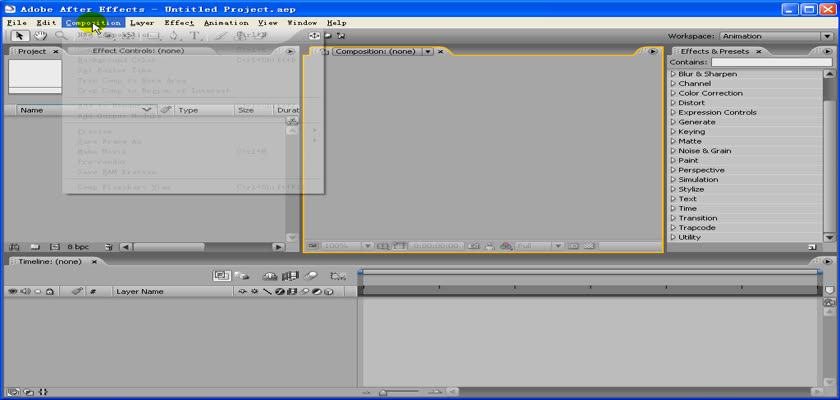Viewport: 840px width, 400px height.
Task: Select the Type text tool
Action: tap(194, 36)
